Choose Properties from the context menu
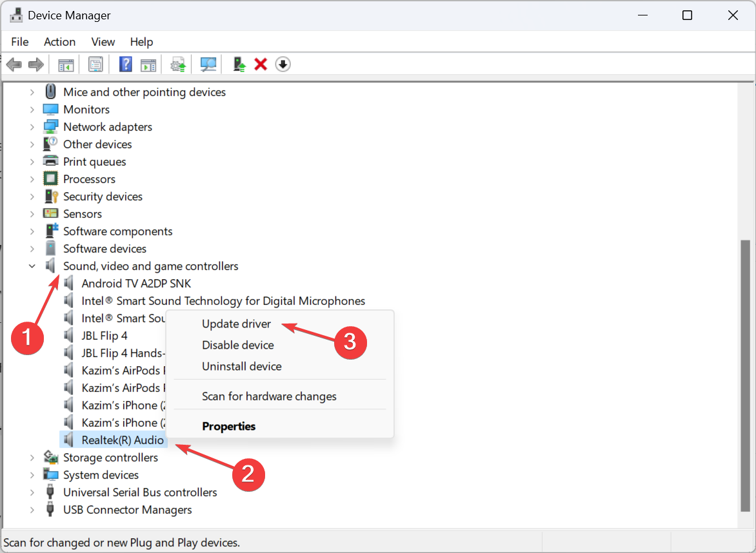Viewport: 756px width, 553px height. click(228, 426)
